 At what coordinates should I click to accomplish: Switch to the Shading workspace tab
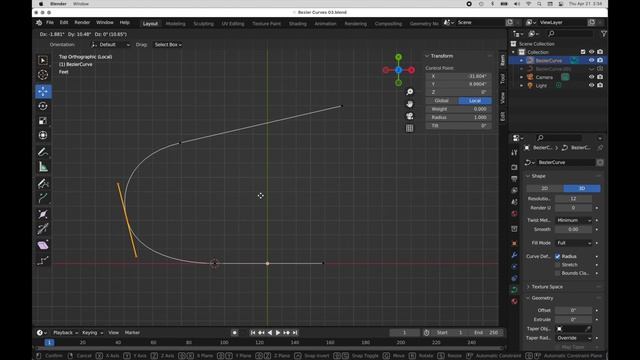tap(298, 24)
